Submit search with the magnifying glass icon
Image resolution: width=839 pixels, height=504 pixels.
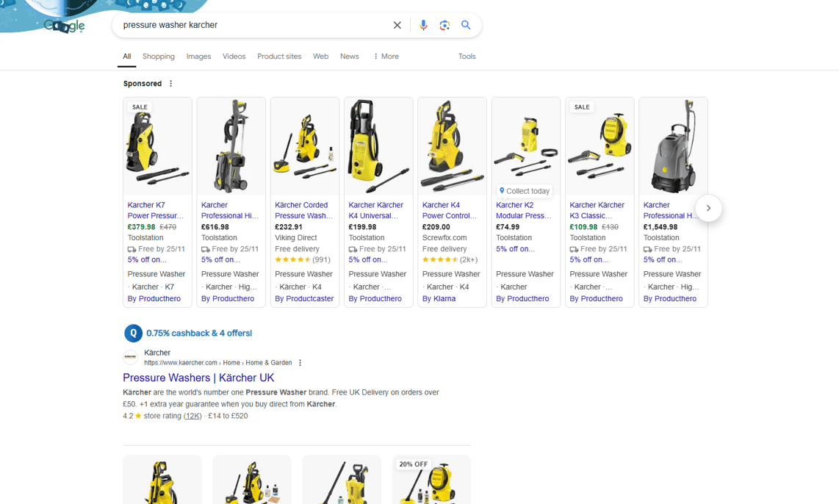466,25
